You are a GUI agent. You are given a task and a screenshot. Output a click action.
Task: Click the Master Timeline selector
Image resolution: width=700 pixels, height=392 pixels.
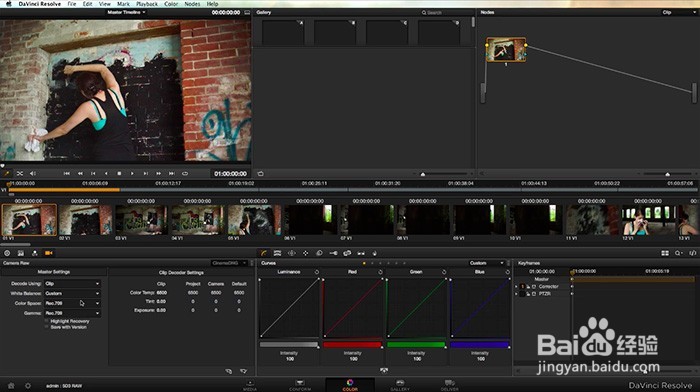click(126, 13)
